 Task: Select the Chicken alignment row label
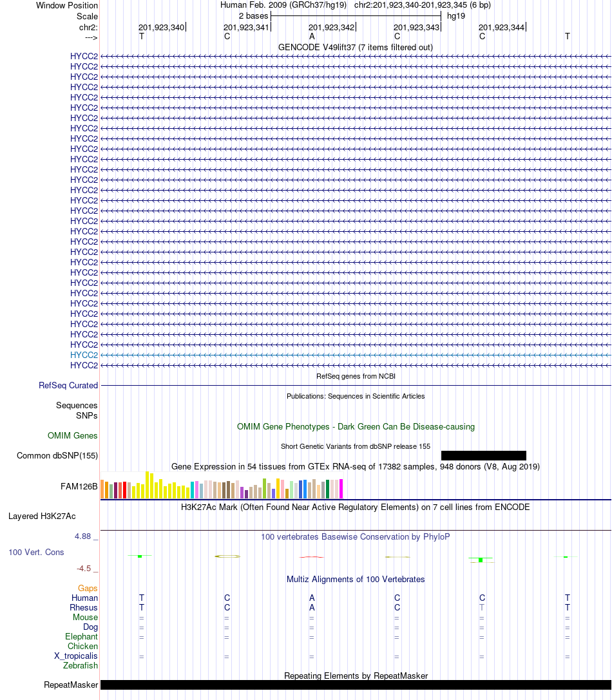point(82,647)
